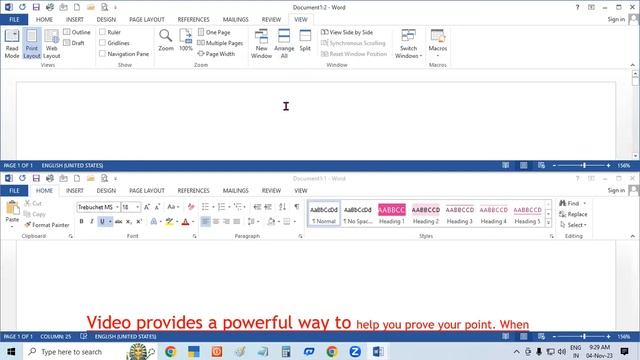The width and height of the screenshot is (640, 360).
Task: Grow font size button
Action: [x=147, y=207]
